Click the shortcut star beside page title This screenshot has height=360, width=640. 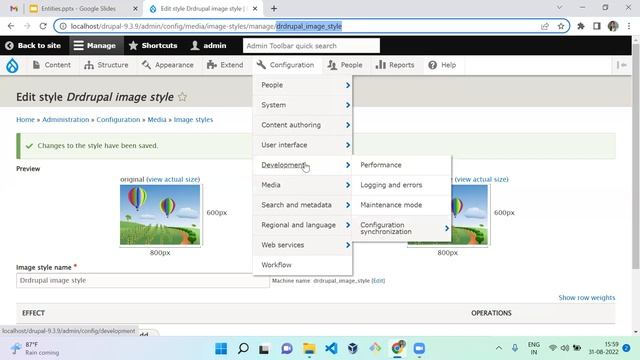tap(182, 97)
